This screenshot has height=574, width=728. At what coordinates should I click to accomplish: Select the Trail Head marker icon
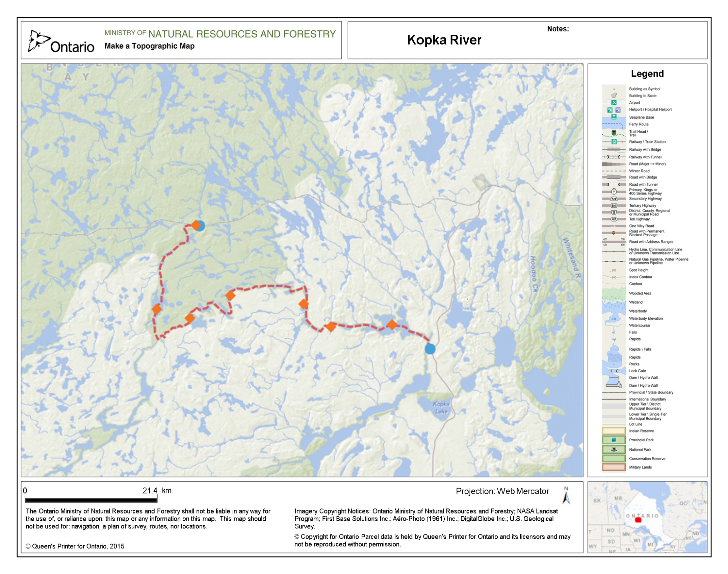[x=614, y=132]
